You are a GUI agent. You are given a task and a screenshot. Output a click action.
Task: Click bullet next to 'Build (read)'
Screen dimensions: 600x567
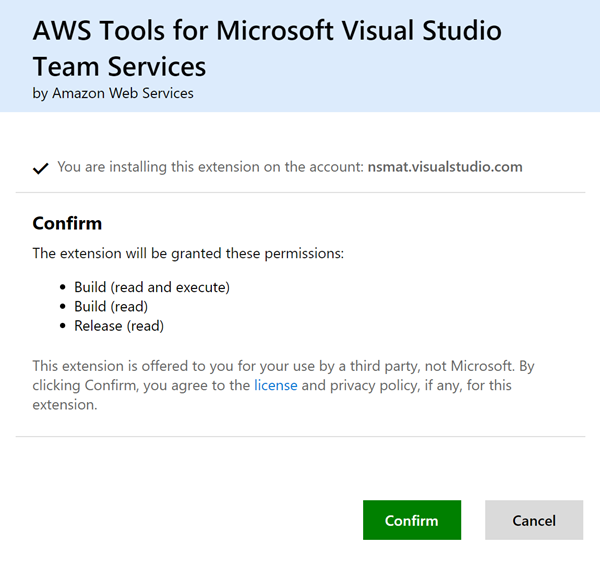pos(63,307)
